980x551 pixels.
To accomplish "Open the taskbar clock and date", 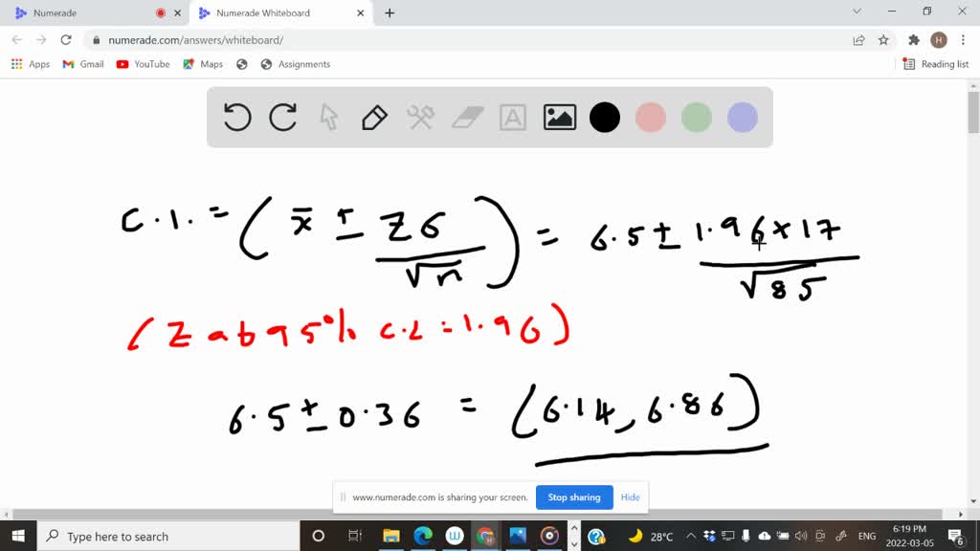I will click(x=909, y=536).
